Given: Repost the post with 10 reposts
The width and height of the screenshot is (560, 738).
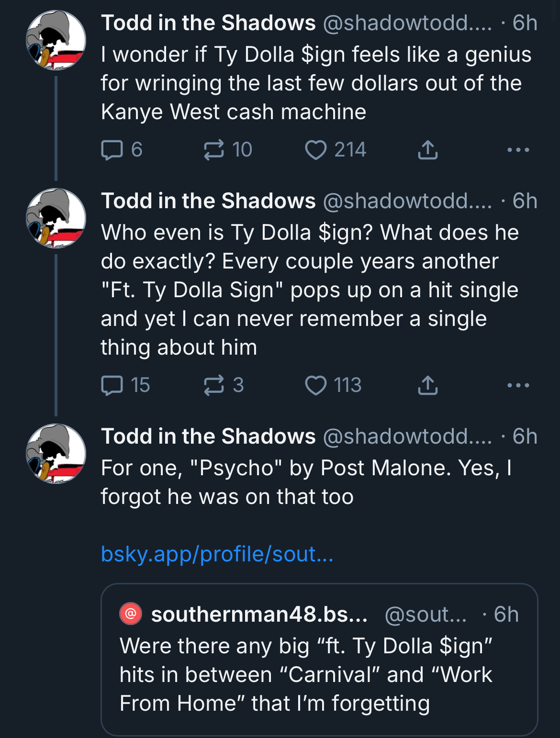Looking at the screenshot, I should click(x=228, y=150).
